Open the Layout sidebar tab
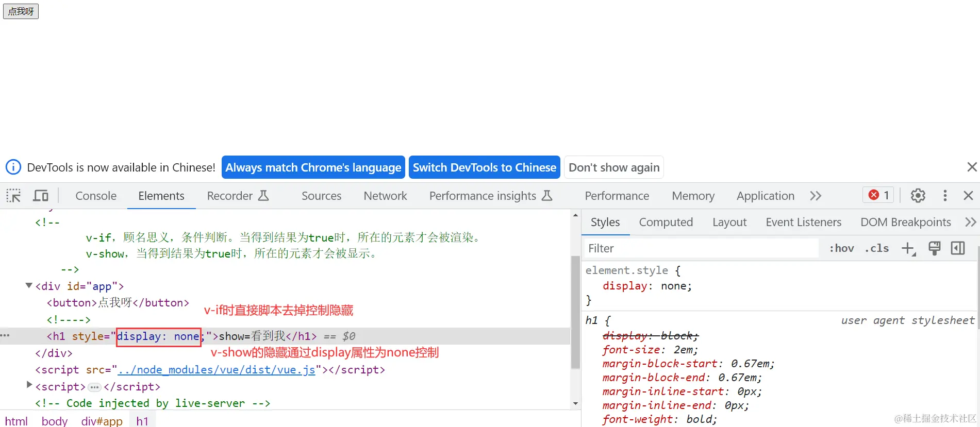The height and width of the screenshot is (427, 980). click(x=729, y=222)
